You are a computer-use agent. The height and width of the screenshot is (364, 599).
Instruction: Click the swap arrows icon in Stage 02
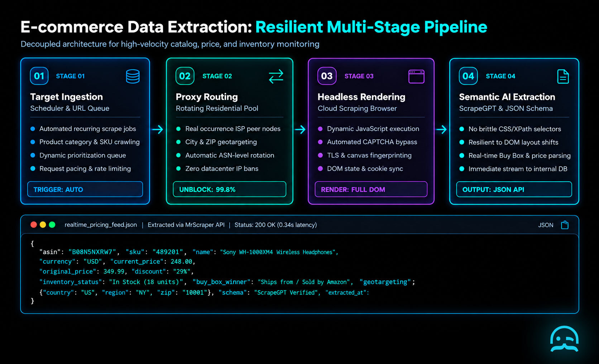tap(276, 76)
